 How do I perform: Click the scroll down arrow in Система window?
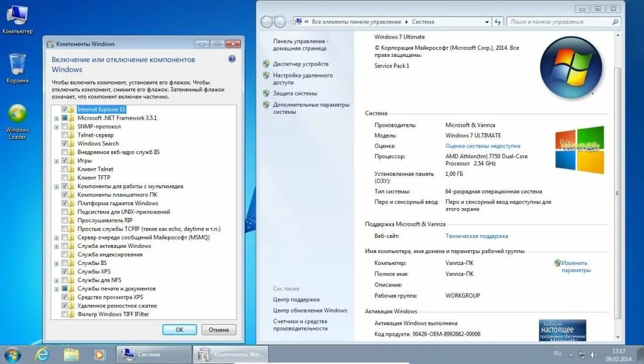pyautogui.click(x=618, y=337)
